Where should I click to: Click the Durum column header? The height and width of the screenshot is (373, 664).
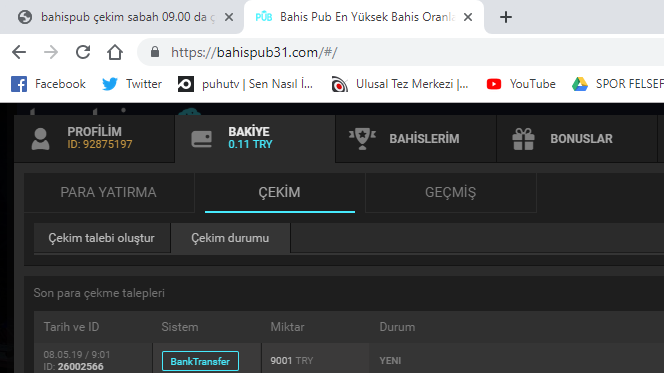(x=397, y=327)
